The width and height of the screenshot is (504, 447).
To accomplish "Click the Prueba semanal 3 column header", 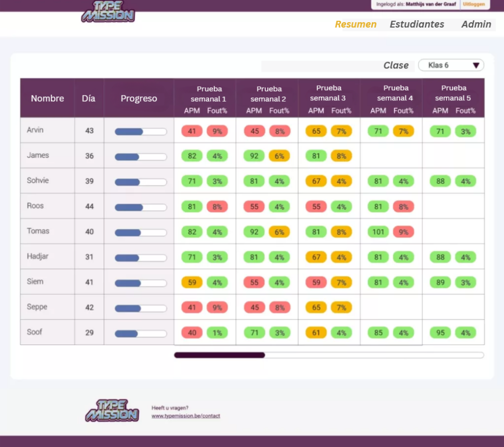I will point(329,93).
